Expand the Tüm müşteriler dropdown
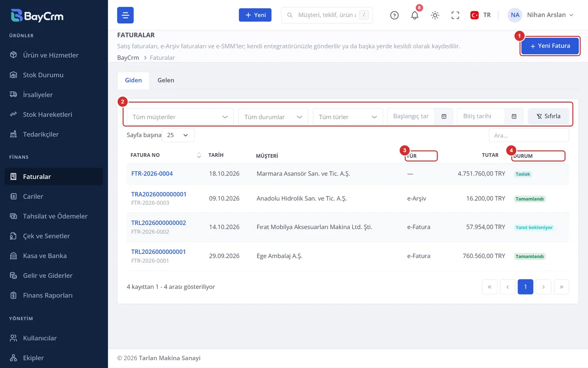This screenshot has height=368, width=588. click(x=180, y=116)
